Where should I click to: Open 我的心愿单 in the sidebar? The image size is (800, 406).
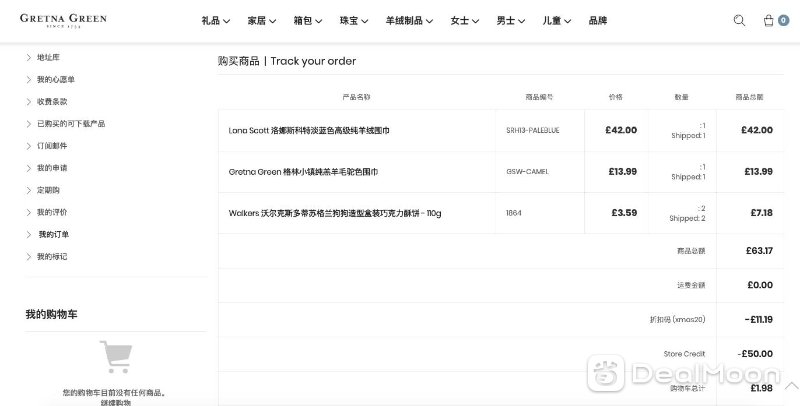tap(56, 79)
